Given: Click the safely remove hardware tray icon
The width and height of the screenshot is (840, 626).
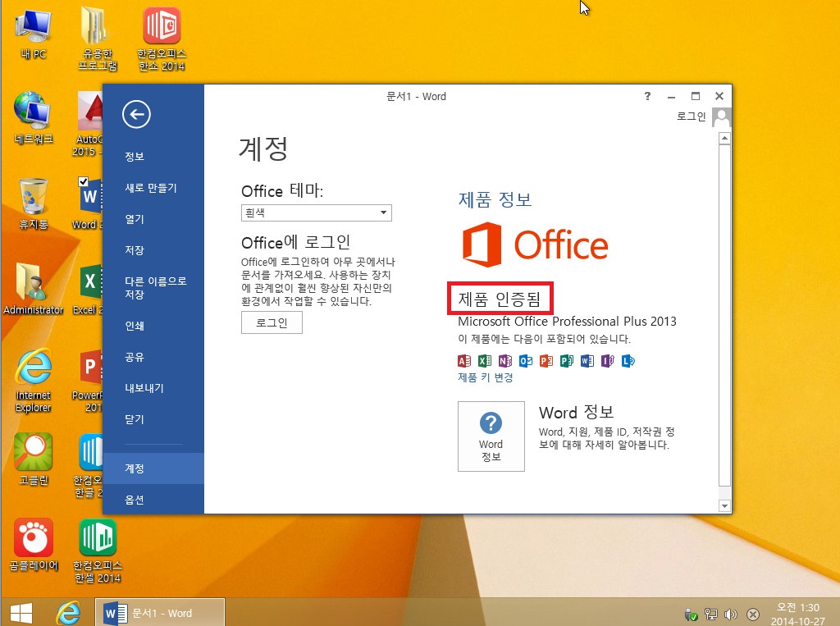Looking at the screenshot, I should 691,615.
